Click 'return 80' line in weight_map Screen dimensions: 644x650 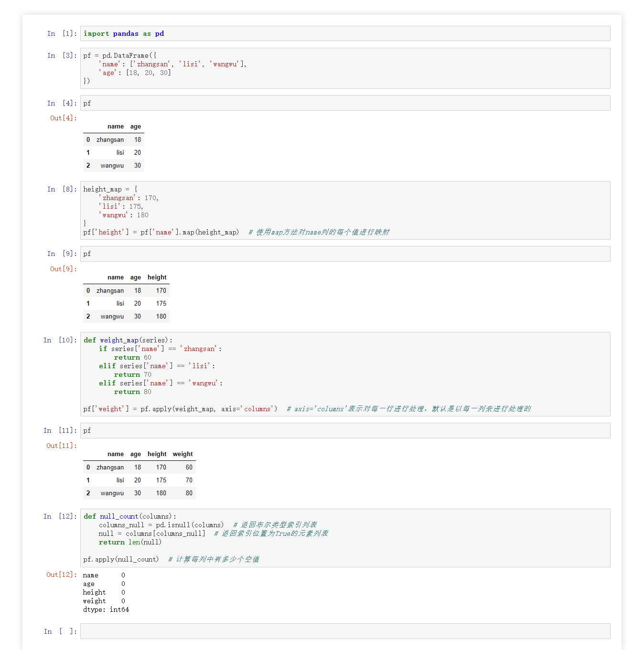[132, 392]
